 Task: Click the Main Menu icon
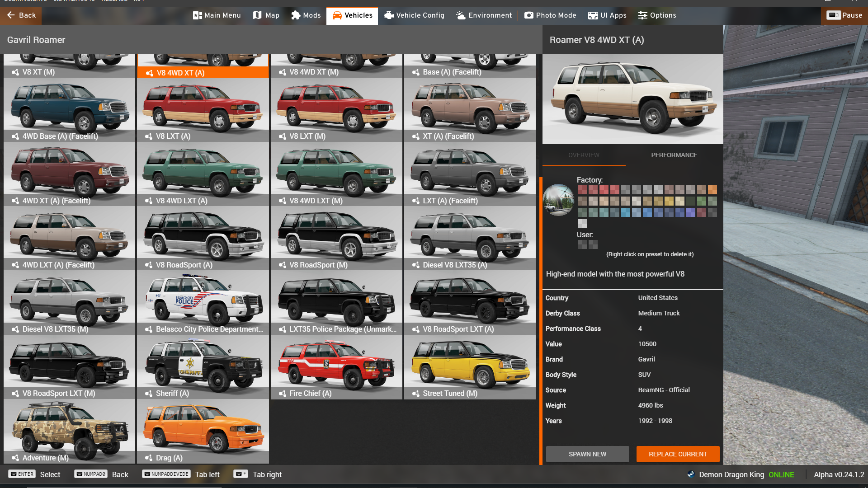[x=198, y=15]
